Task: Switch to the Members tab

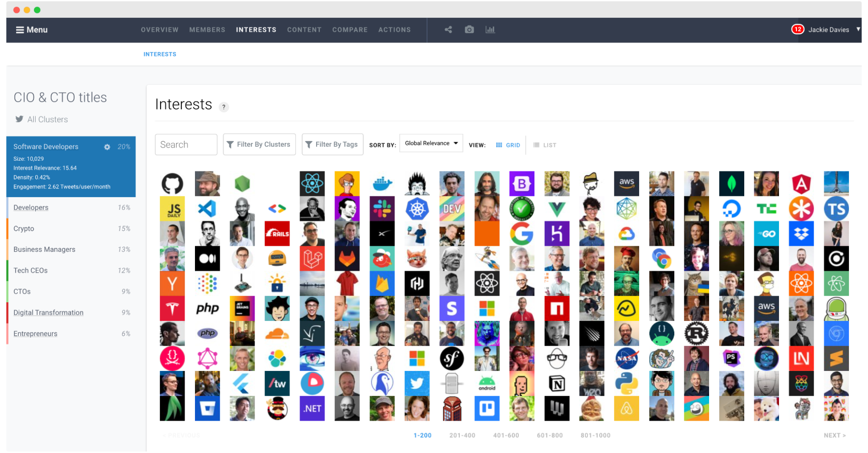Action: tap(207, 30)
